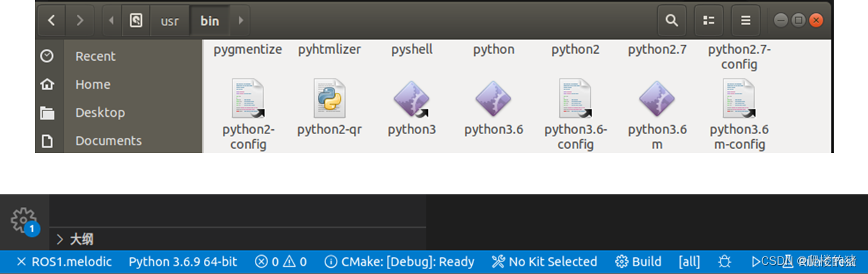Show later path segments arrow
Screen dimensions: 868x274
[x=240, y=20]
